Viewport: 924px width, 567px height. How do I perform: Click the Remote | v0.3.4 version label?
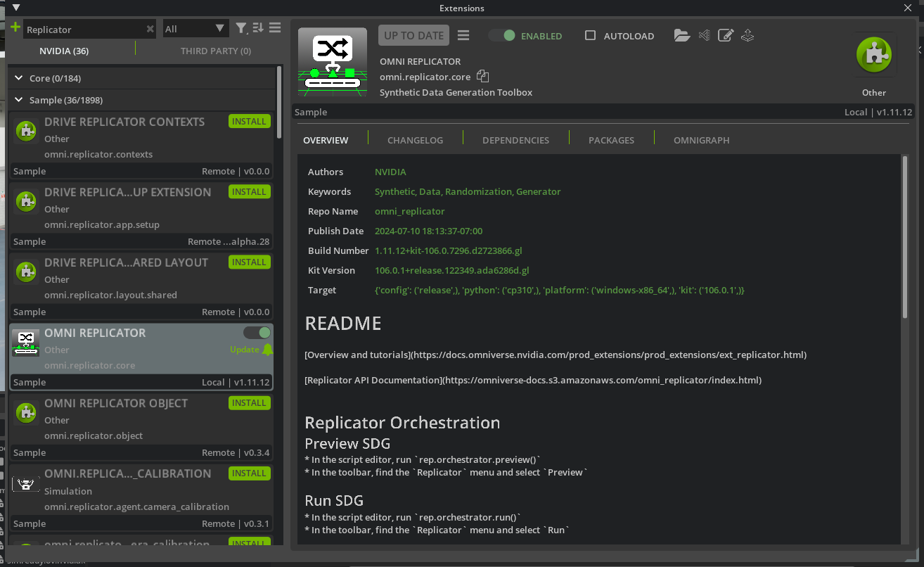[236, 452]
